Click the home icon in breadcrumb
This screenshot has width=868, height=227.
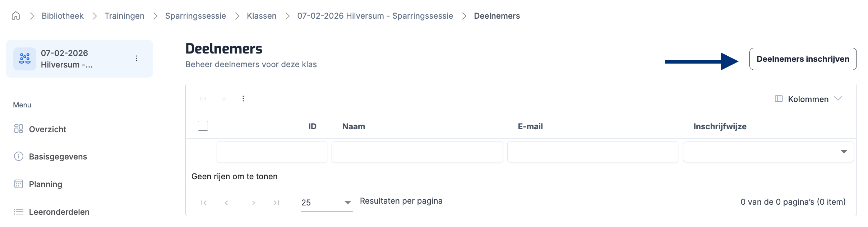click(x=16, y=16)
